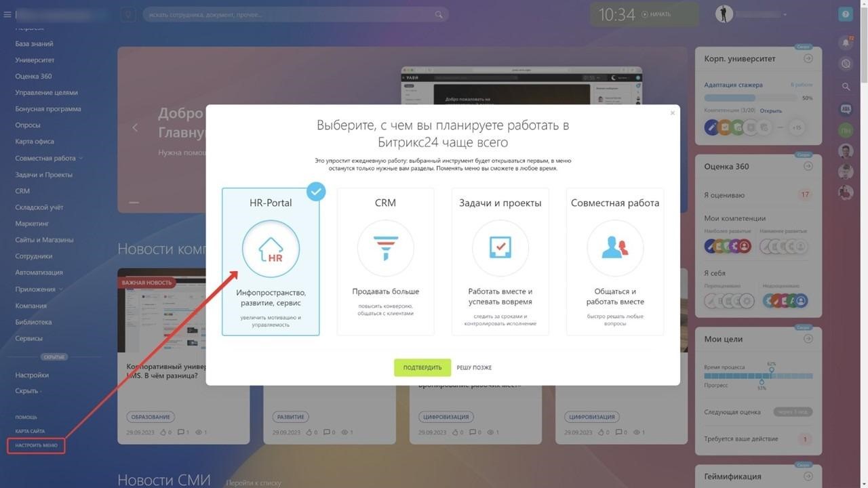Close the selection dialog with the X
This screenshot has height=488, width=868.
[x=672, y=113]
